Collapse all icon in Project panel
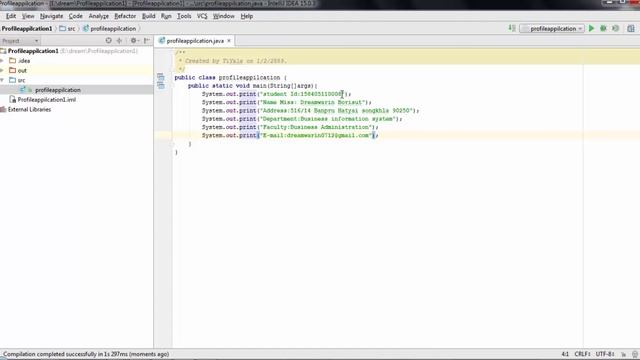The image size is (640, 360). pyautogui.click(x=119, y=40)
